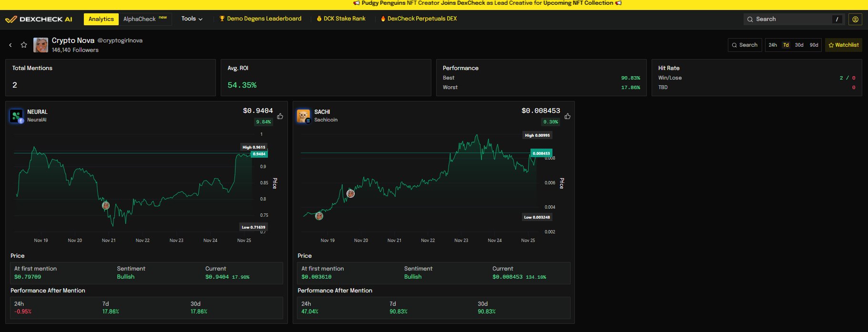
Task: Click the SACHI token logo
Action: tap(303, 116)
